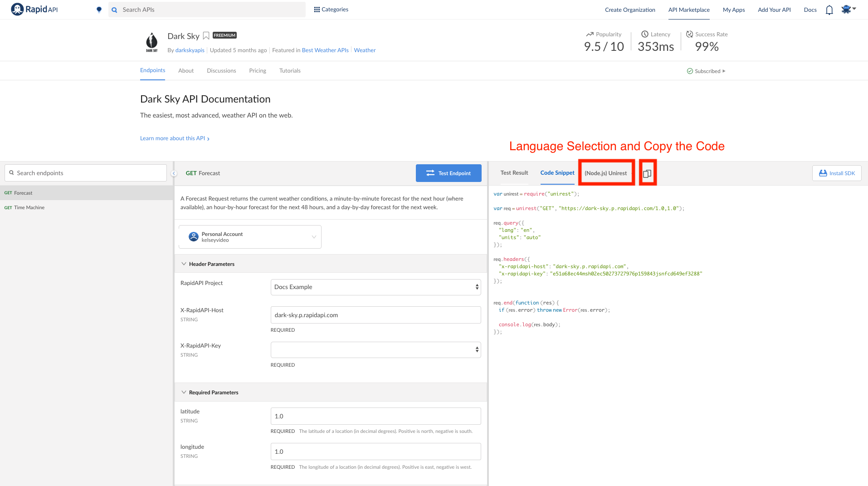Collapse the Header Parameters section

(184, 264)
